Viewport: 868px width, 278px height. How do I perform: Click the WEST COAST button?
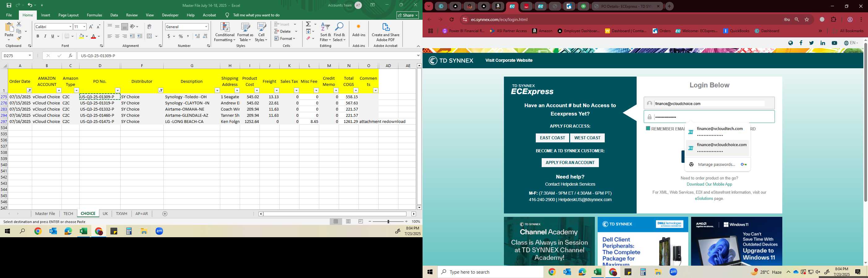tap(587, 138)
